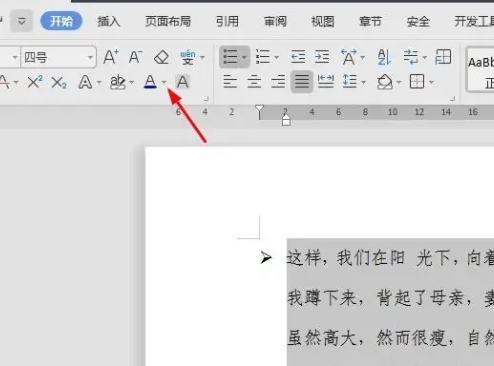
Task: Click the first line indent ruler marker
Action: tap(259, 109)
